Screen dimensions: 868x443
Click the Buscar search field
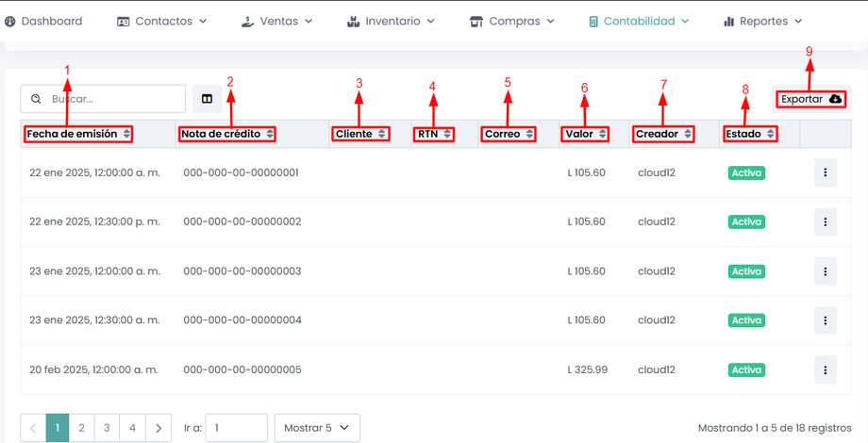click(103, 99)
